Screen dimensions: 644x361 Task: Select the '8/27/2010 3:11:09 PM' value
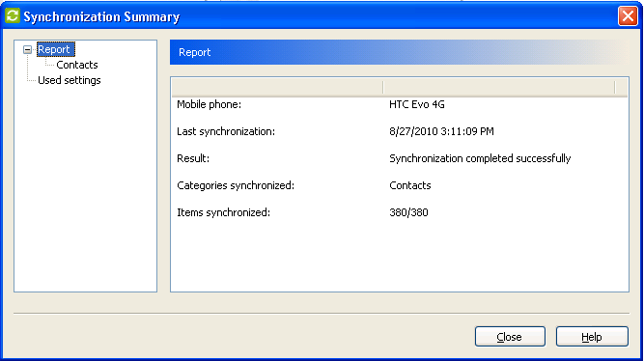tap(441, 131)
